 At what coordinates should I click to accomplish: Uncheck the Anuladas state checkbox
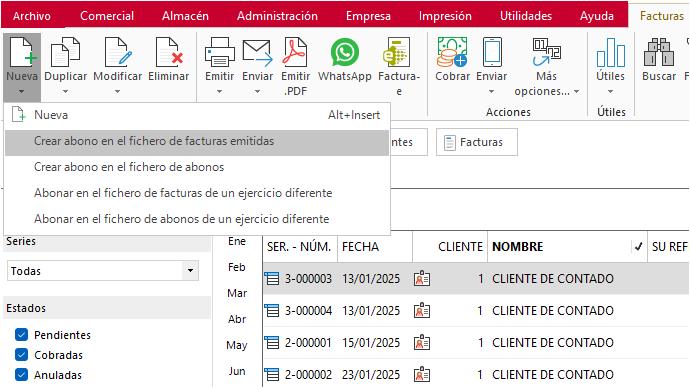tap(21, 374)
